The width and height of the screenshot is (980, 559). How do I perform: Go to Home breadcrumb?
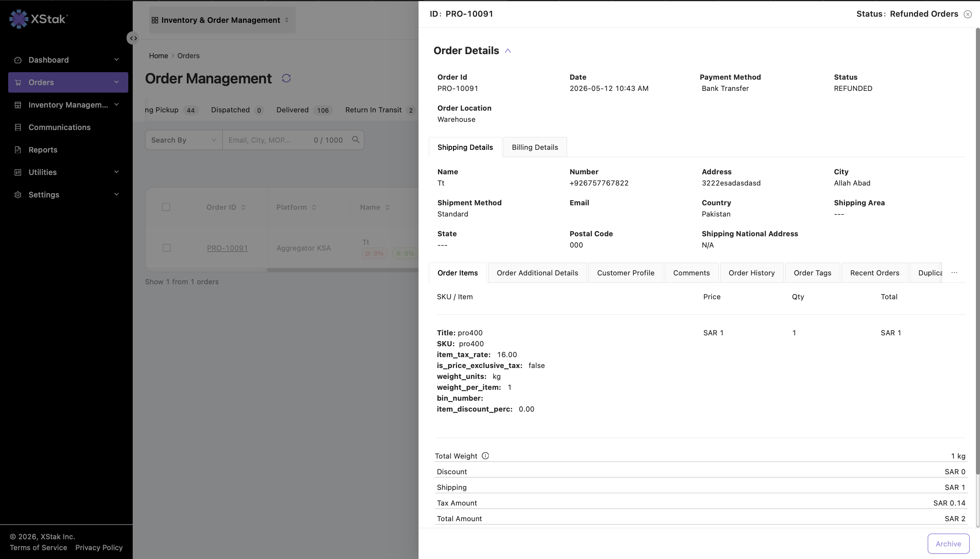159,56
